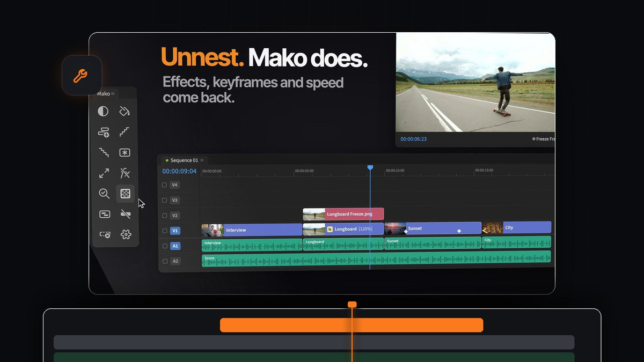This screenshot has height=362, width=644.
Task: Open the Mako panel hamburger menu
Action: point(113,94)
